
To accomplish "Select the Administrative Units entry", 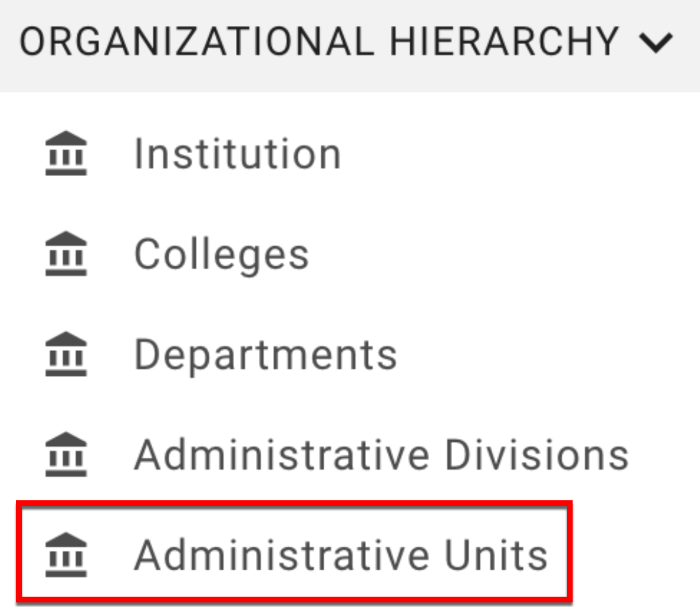I will (341, 555).
